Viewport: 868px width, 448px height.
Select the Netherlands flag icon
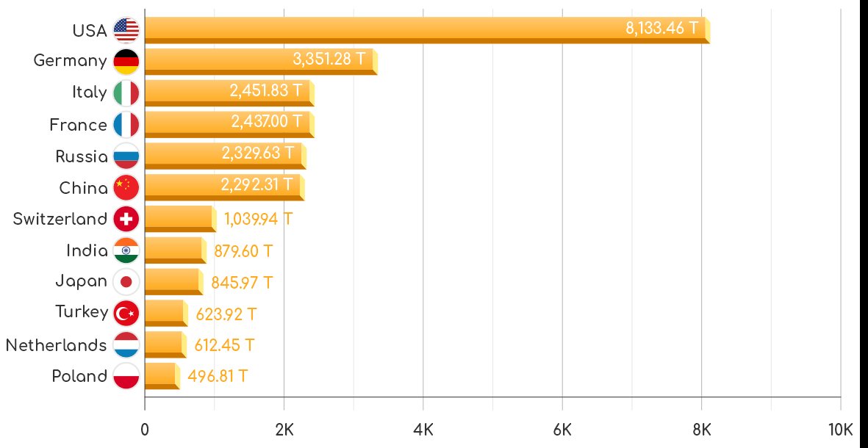[126, 344]
